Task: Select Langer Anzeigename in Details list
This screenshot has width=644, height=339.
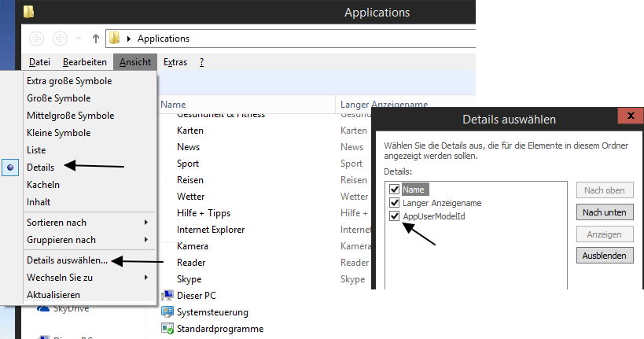Action: click(442, 203)
